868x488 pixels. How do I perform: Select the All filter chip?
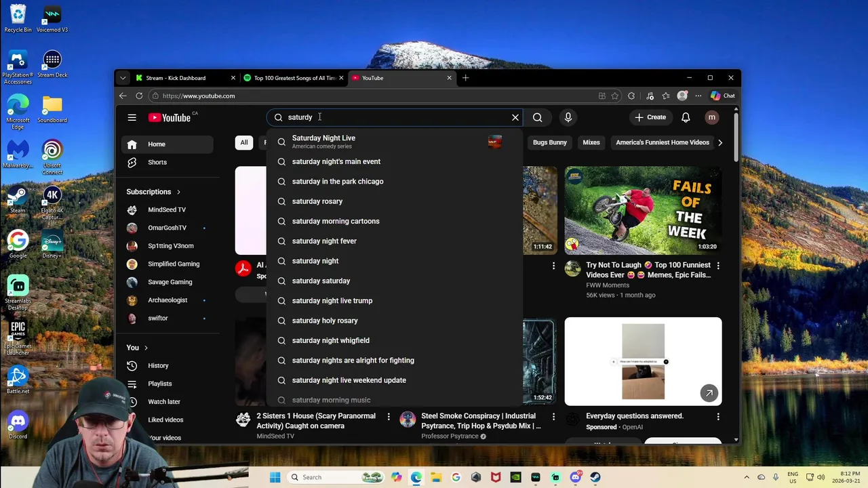pyautogui.click(x=244, y=142)
